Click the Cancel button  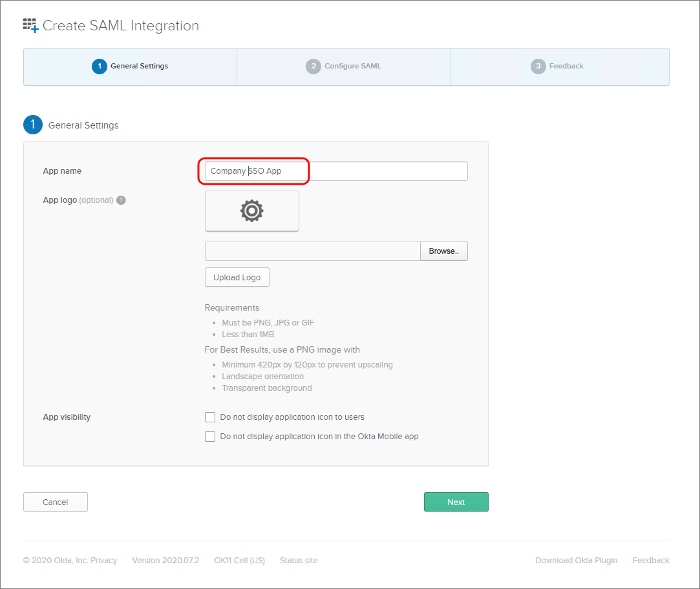click(x=56, y=502)
